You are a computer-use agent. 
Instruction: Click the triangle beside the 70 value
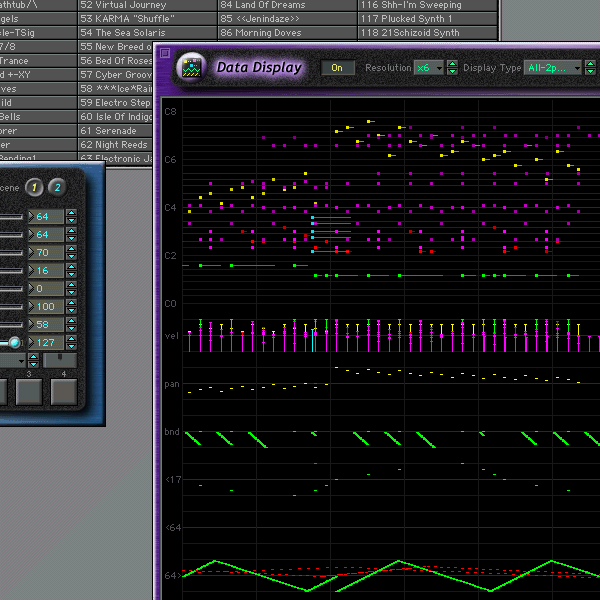[31, 252]
